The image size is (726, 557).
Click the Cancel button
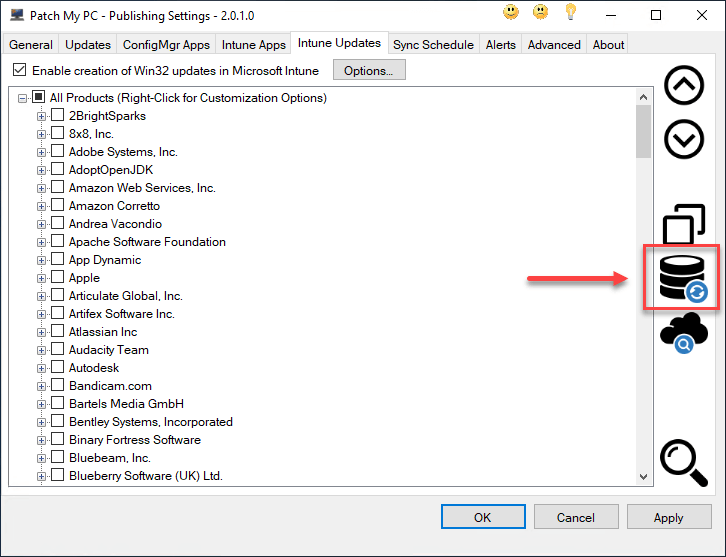576,517
